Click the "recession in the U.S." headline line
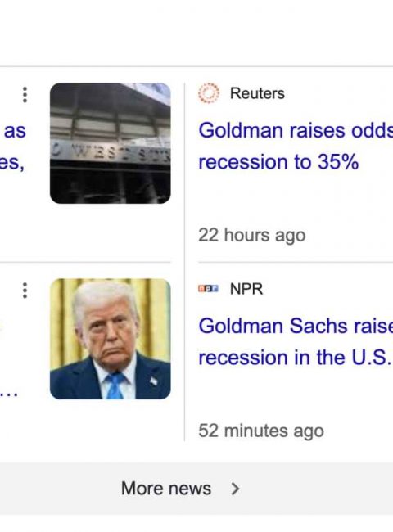 coord(294,358)
